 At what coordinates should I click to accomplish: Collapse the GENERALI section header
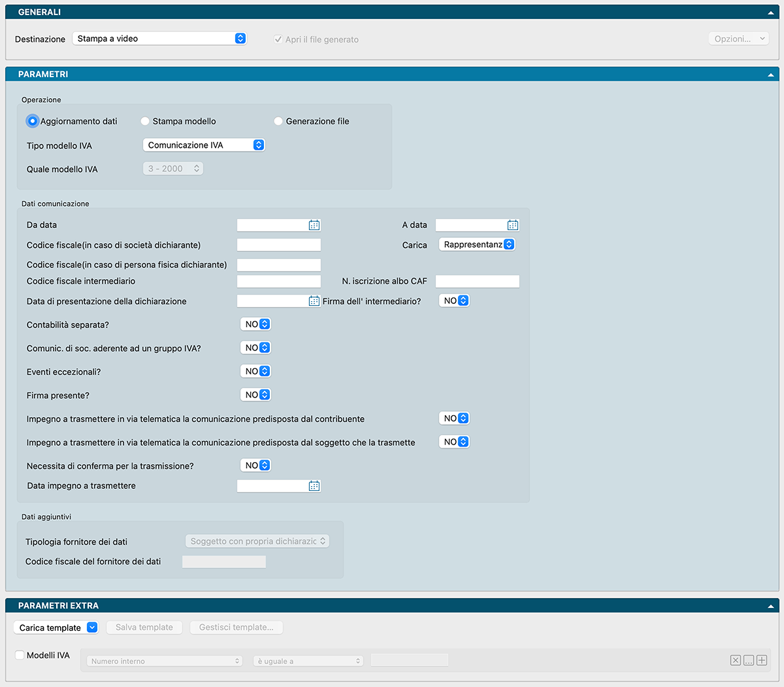[x=771, y=12]
